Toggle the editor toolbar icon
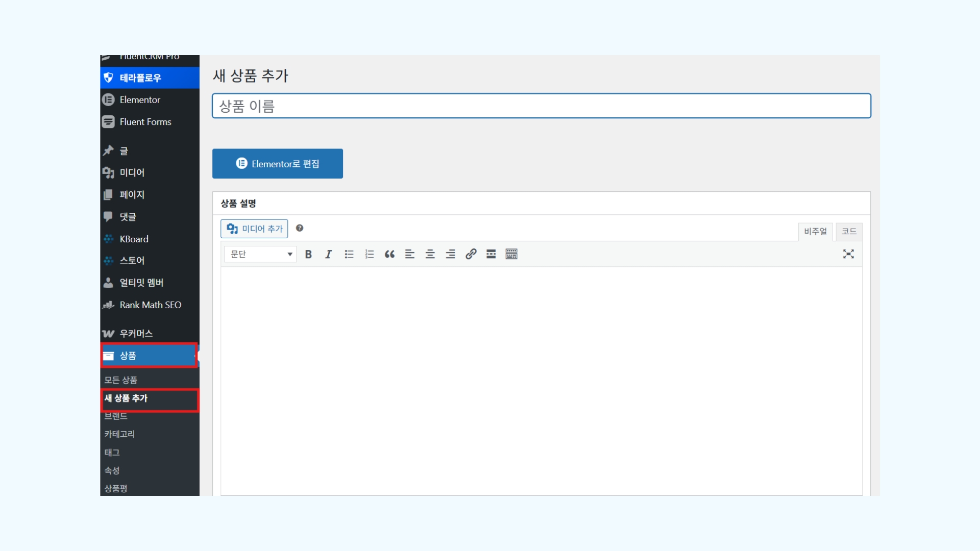 tap(511, 254)
